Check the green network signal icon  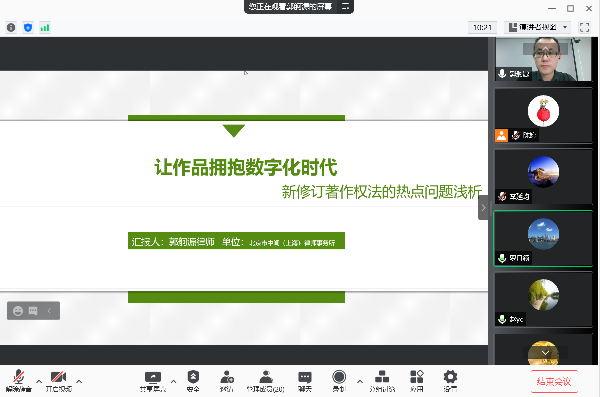point(45,28)
